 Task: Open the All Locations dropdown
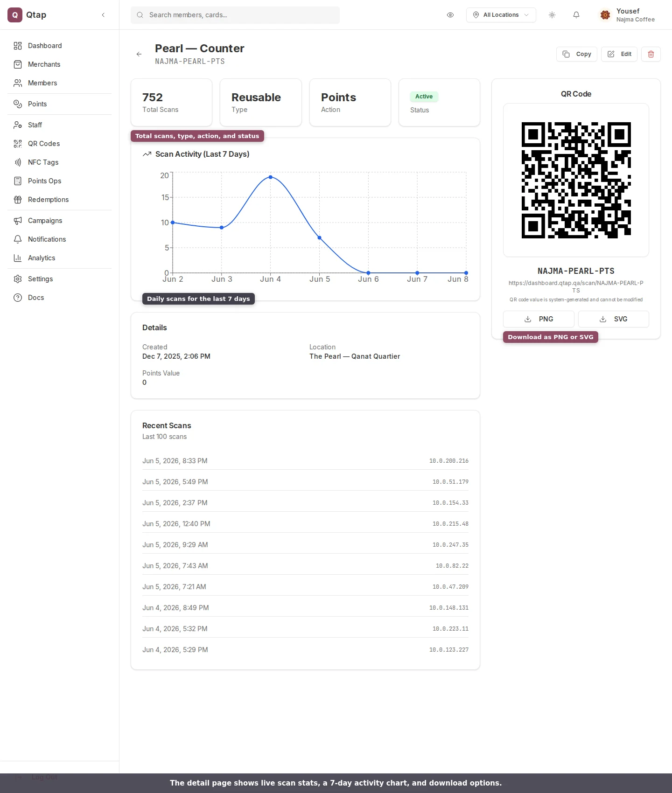pos(501,15)
